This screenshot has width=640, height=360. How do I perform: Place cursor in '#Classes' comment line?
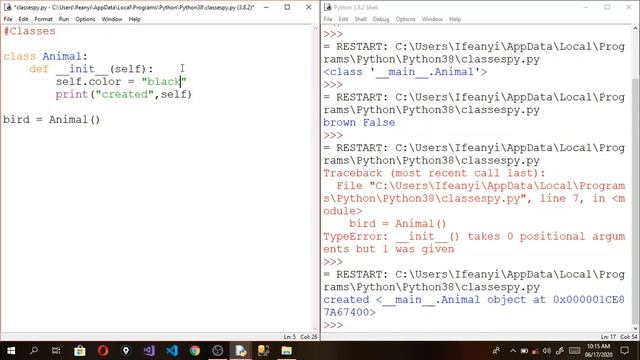[x=29, y=31]
